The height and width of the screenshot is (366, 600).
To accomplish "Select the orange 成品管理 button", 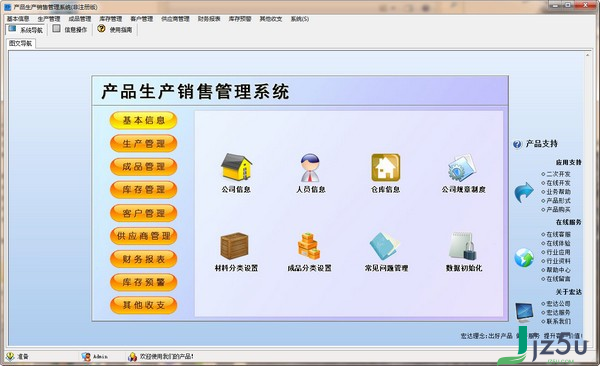I will click(143, 167).
